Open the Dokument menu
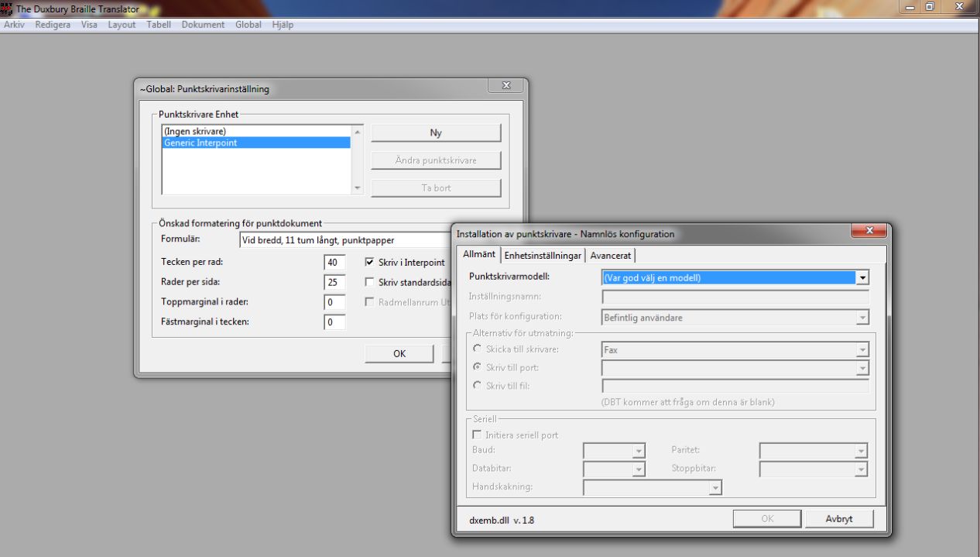The width and height of the screenshot is (980, 557). tap(203, 25)
